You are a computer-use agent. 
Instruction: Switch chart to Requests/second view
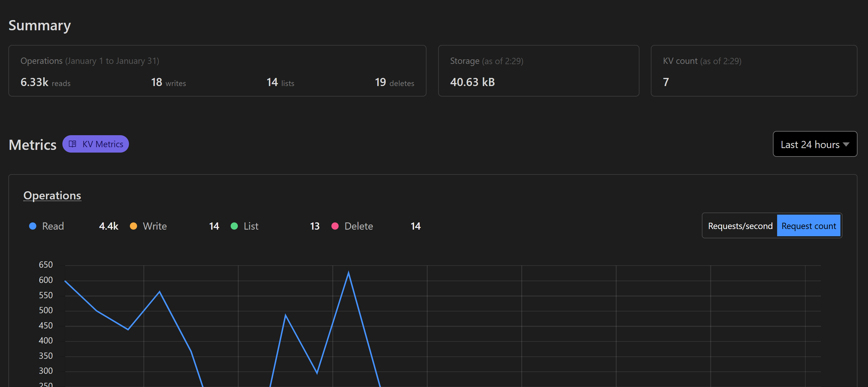(x=740, y=226)
